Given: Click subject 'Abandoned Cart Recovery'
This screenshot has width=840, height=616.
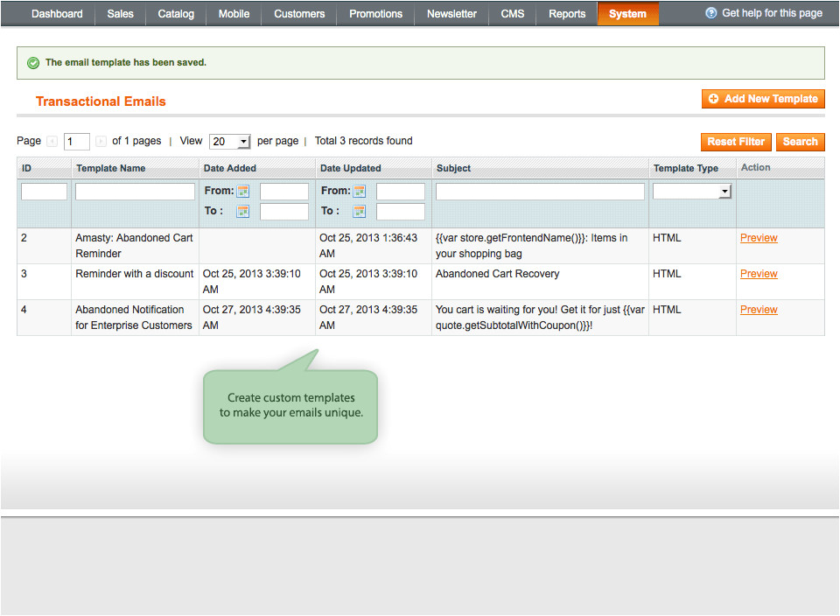Looking at the screenshot, I should 497,274.
